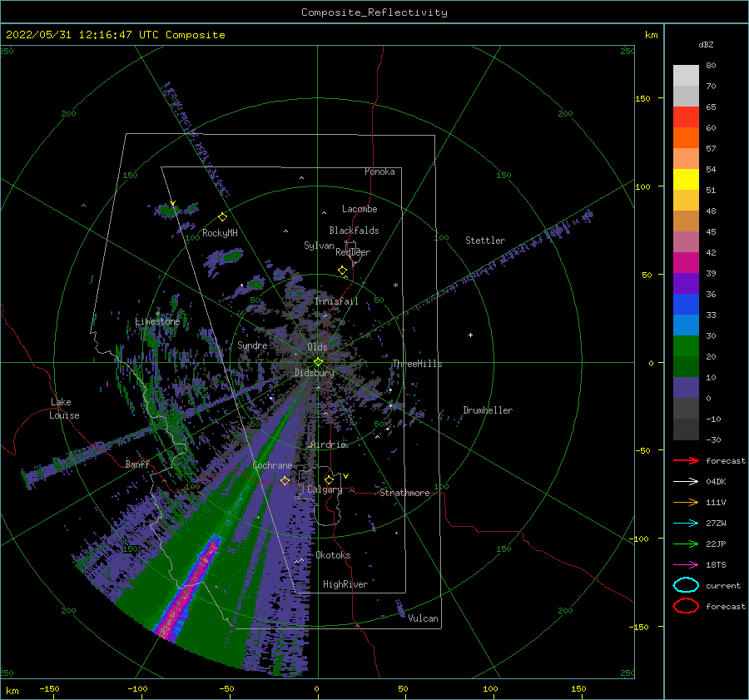Click the Sylvan label

pyautogui.click(x=319, y=246)
